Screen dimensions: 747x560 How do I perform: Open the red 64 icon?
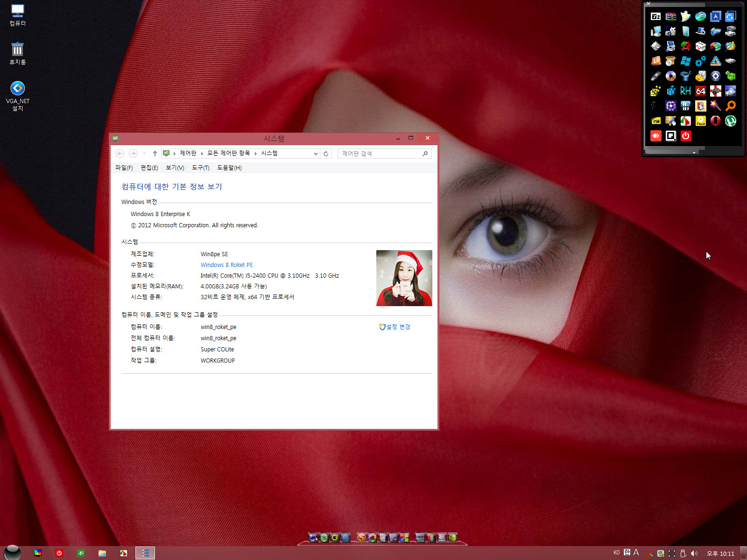701,91
